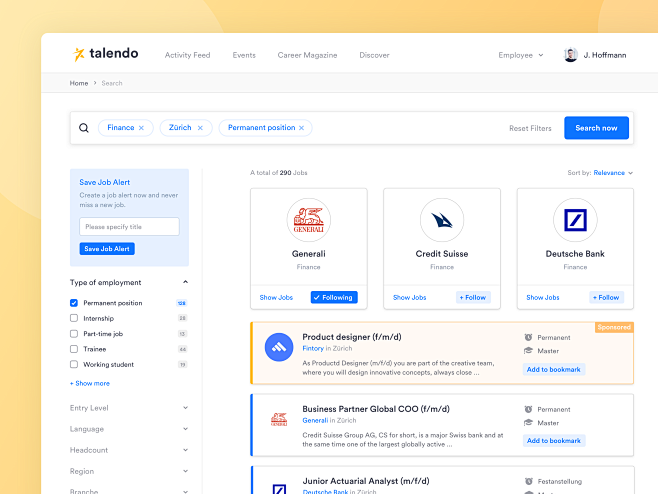Remove the Permanent position filter tag
Image resolution: width=658 pixels, height=494 pixels.
point(301,128)
